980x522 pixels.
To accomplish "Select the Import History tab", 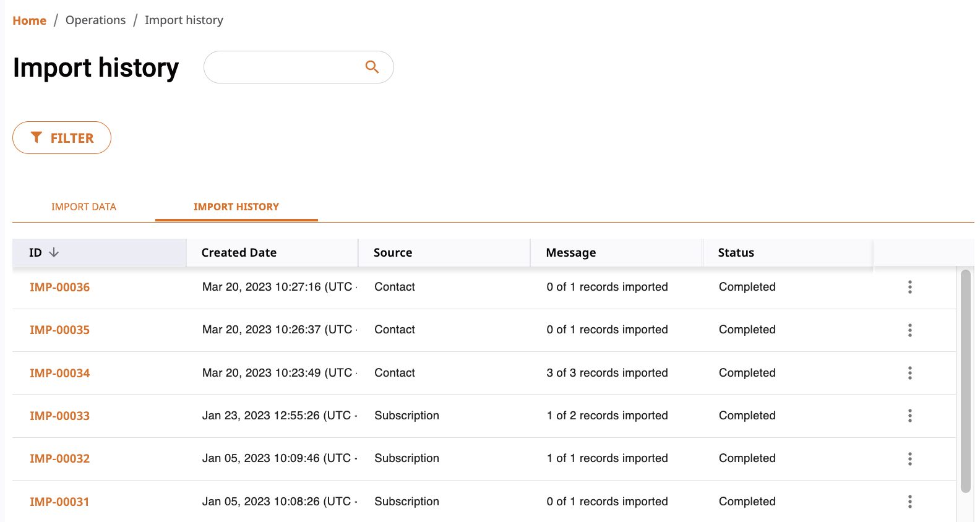I will 236,207.
